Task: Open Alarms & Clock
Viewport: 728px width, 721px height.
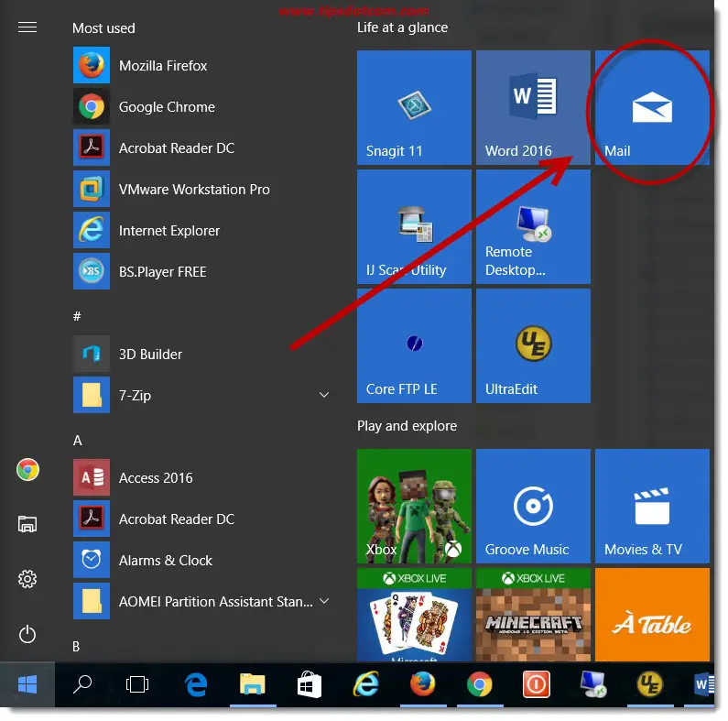Action: click(202, 561)
